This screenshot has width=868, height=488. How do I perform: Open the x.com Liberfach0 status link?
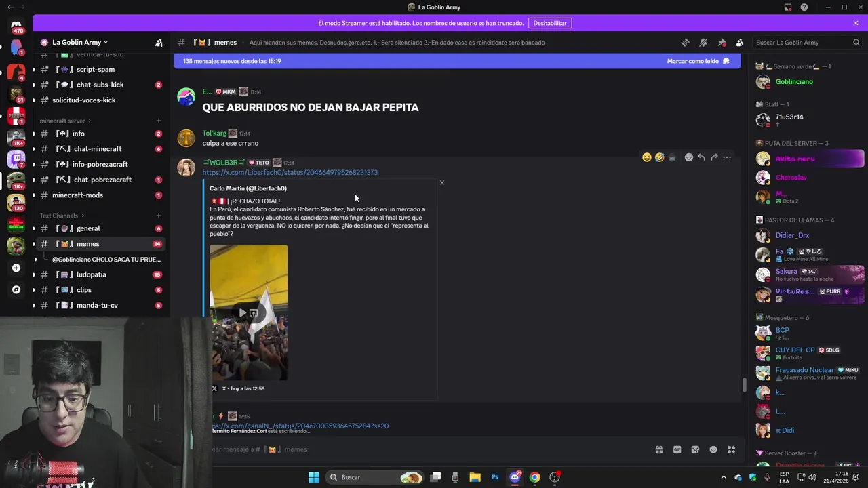coord(290,172)
